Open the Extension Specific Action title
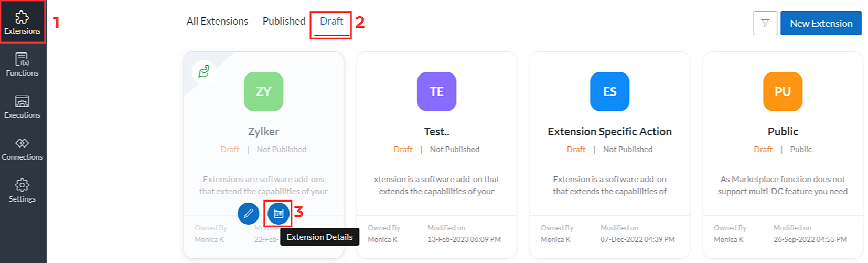This screenshot has height=263, width=868. [x=609, y=132]
